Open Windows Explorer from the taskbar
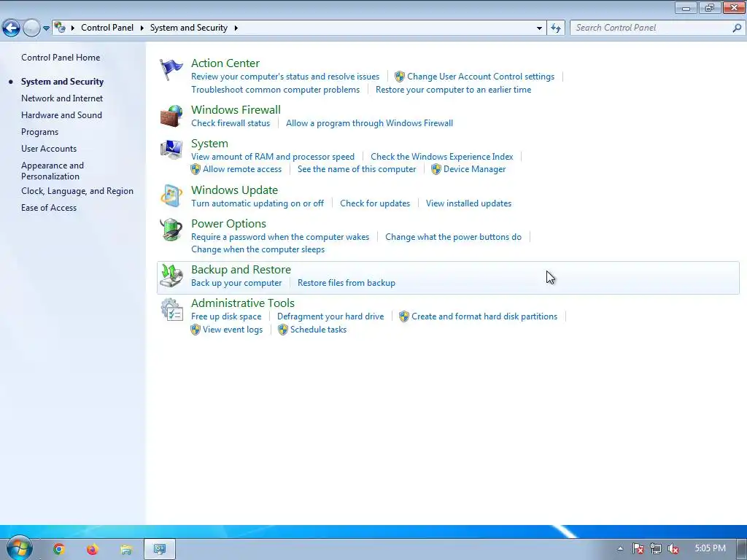The height and width of the screenshot is (560, 747). 125,550
